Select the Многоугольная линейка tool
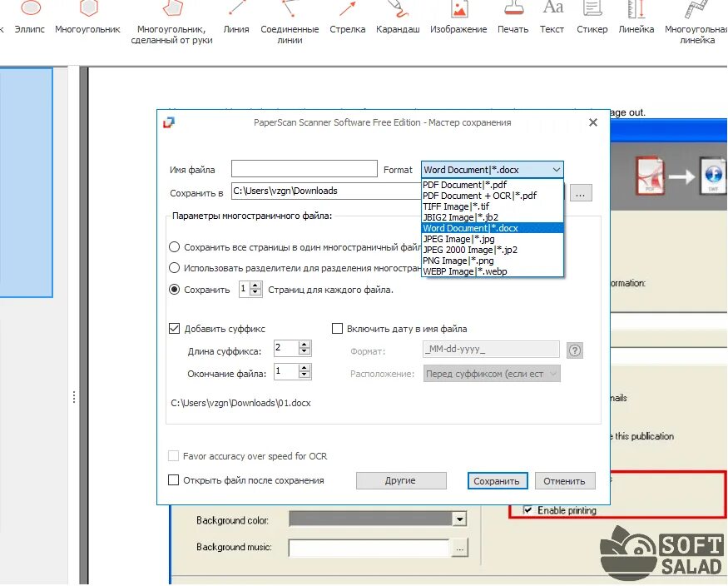The height and width of the screenshot is (586, 728). 696,22
